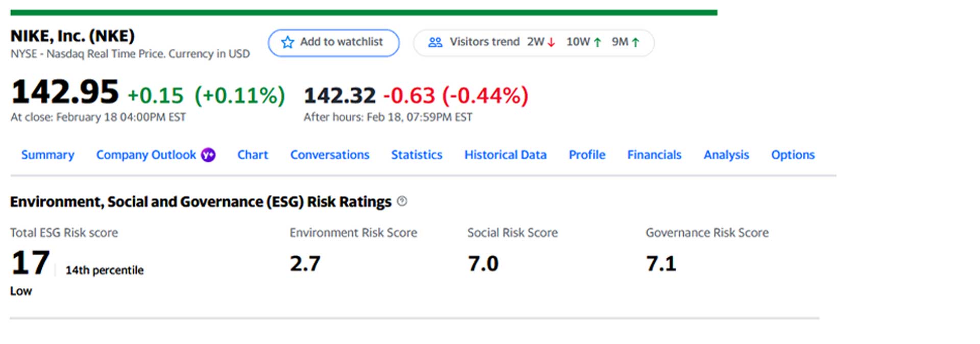The image size is (980, 344).
Task: View the Historical Data tab
Action: [505, 155]
